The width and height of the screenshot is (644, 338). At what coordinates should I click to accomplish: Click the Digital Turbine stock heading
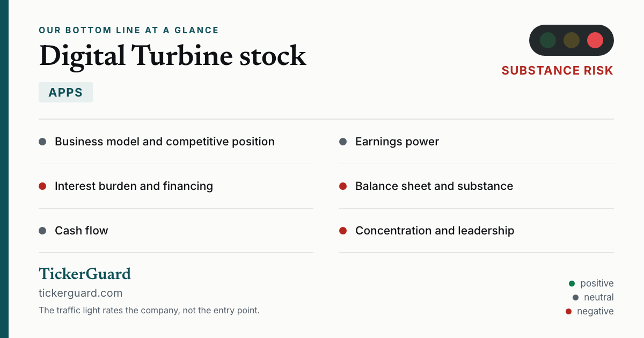[172, 56]
